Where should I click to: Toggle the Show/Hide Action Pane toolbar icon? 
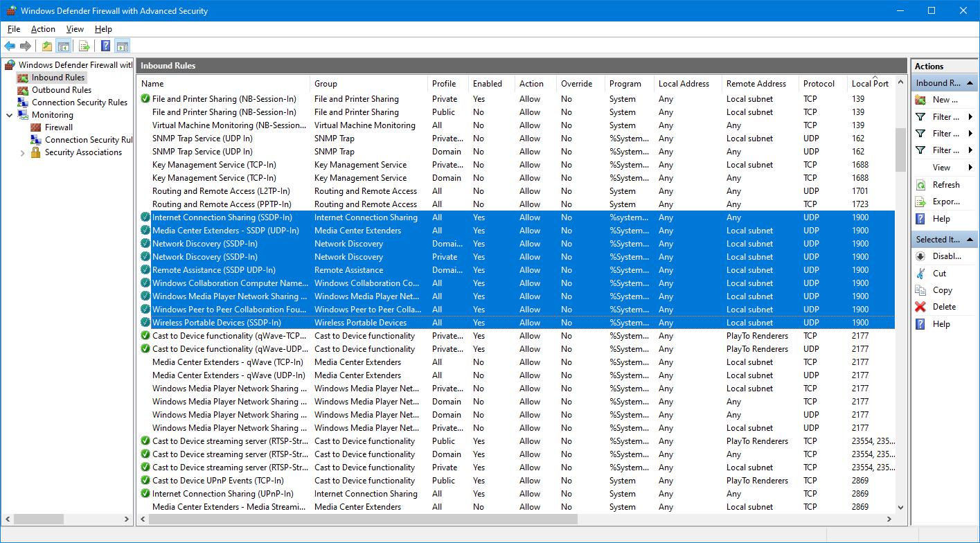coord(122,46)
